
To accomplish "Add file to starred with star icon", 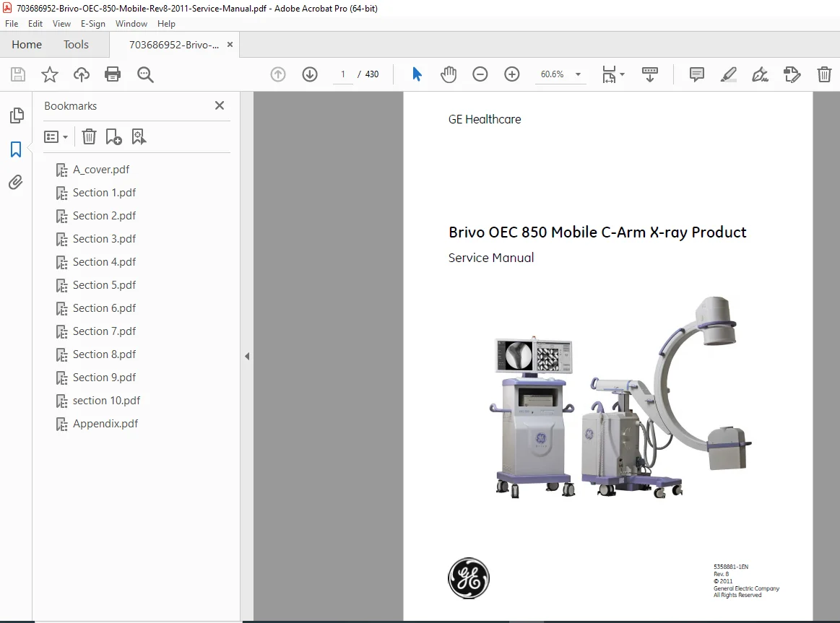I will (x=49, y=74).
